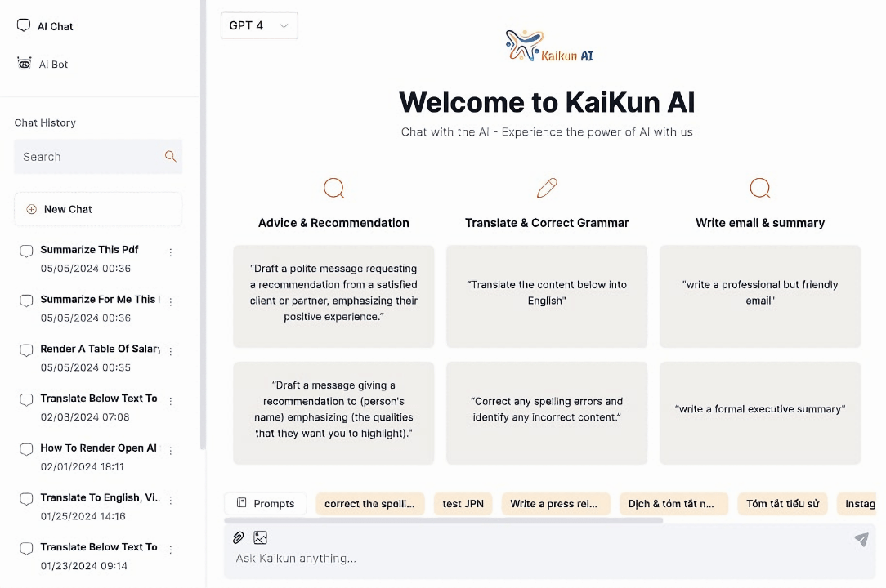Click the Write email & summary magnifier icon
This screenshot has height=588, width=886.
tap(760, 188)
